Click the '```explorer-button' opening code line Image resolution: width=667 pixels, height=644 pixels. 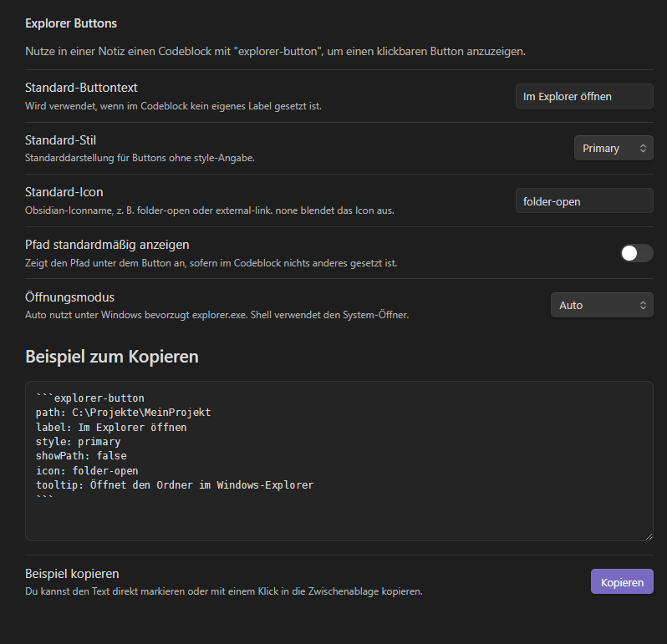pos(90,398)
